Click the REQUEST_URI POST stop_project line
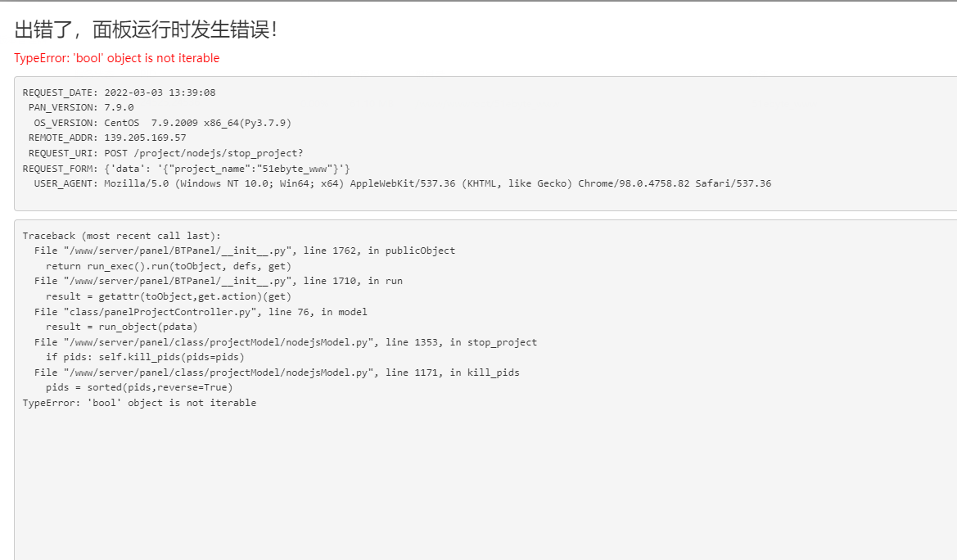The height and width of the screenshot is (560, 957). tap(165, 153)
